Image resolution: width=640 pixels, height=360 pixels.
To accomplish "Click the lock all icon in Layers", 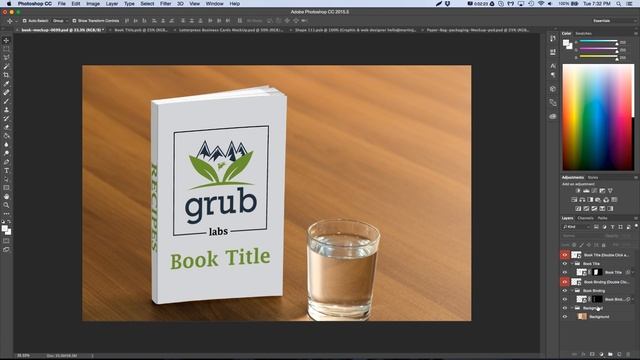I will (604, 245).
